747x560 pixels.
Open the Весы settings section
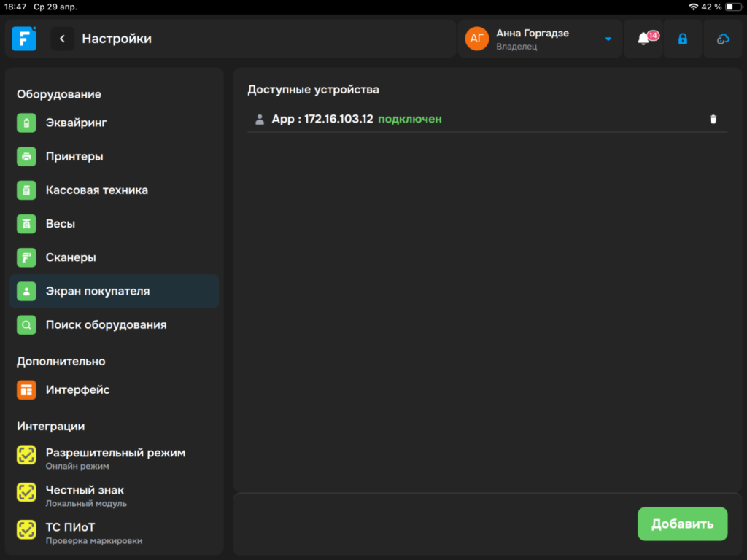[x=115, y=224]
